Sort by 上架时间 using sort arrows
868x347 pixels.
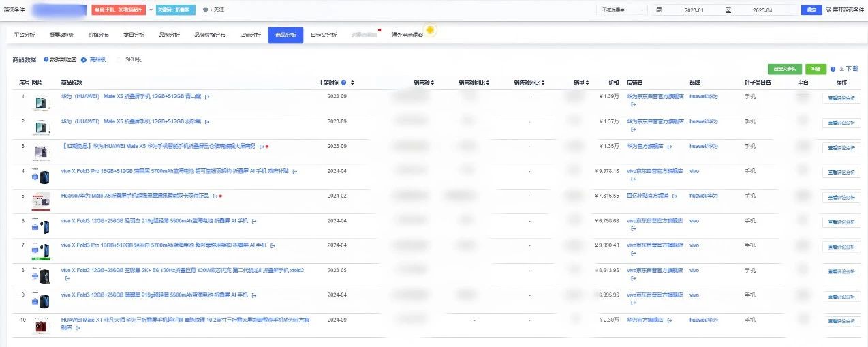pyautogui.click(x=352, y=82)
